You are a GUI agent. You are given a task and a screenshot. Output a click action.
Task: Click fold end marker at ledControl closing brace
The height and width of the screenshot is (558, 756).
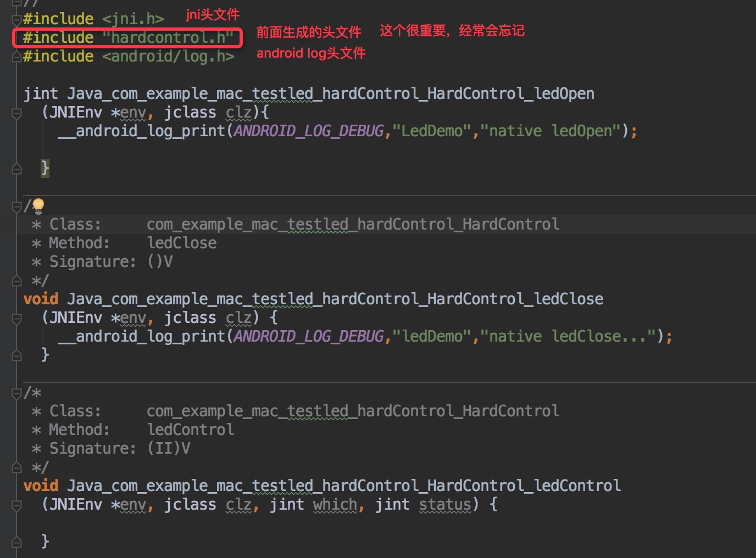coord(16,542)
